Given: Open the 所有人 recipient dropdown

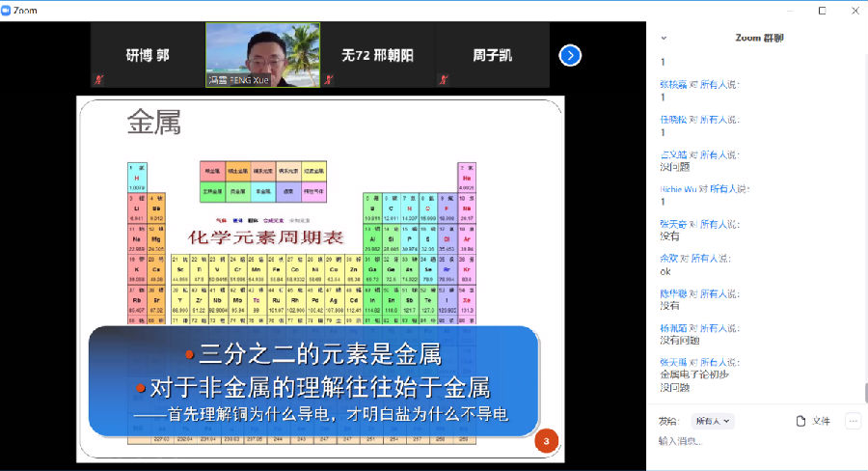Looking at the screenshot, I should [714, 421].
